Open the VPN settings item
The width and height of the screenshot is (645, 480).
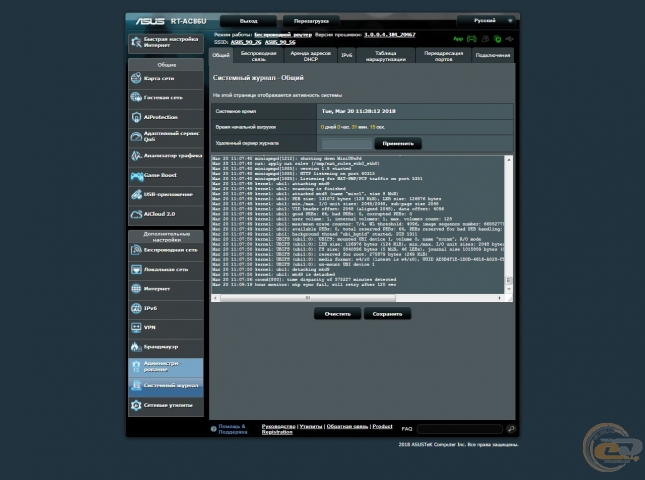point(166,328)
